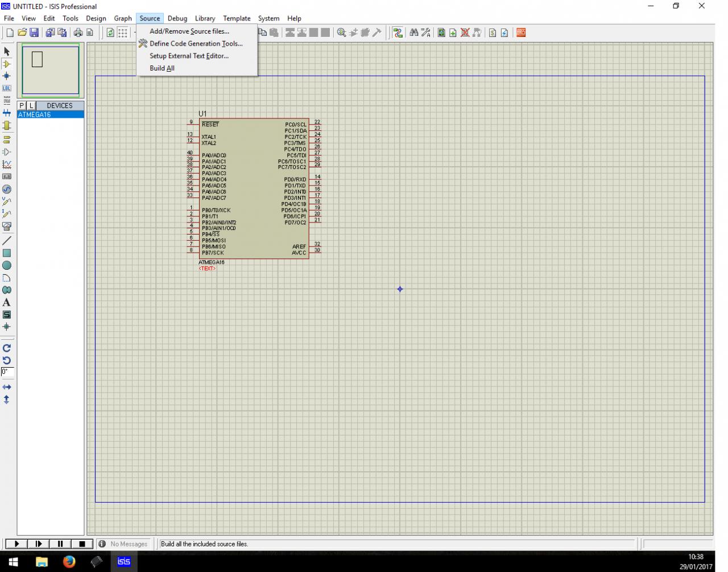Rotate the selection clockwise
Screen dimensions: 728x572
(7, 348)
